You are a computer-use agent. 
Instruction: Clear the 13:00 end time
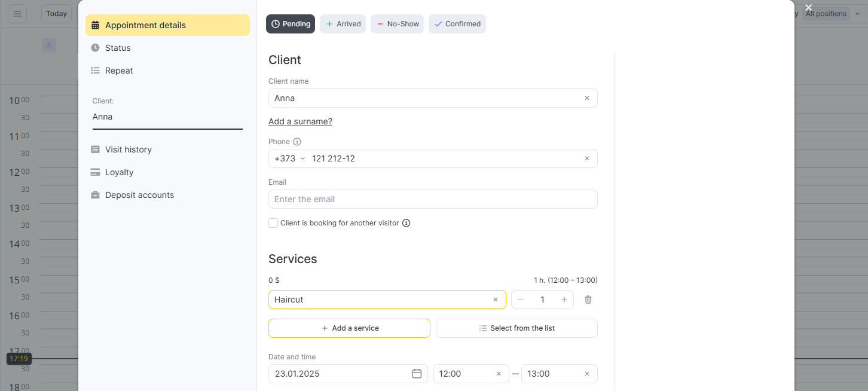click(586, 374)
